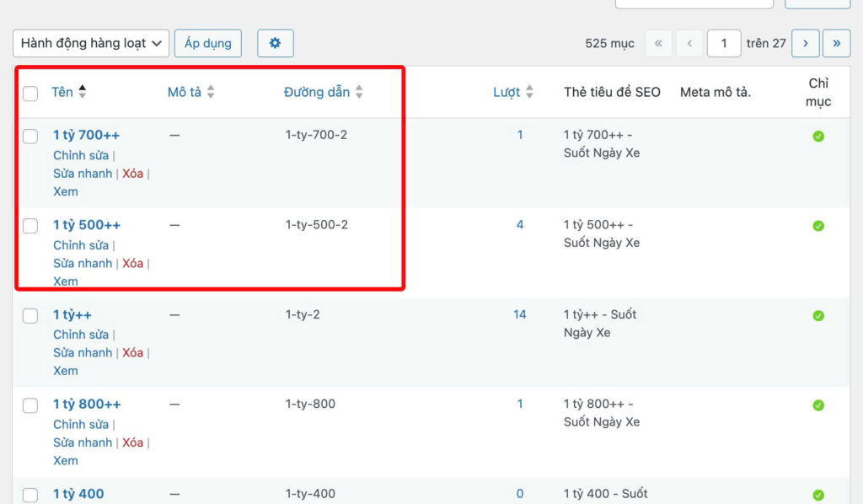The height and width of the screenshot is (504, 863).
Task: Open the 1 tỷ 700++ tag name
Action: 87,135
